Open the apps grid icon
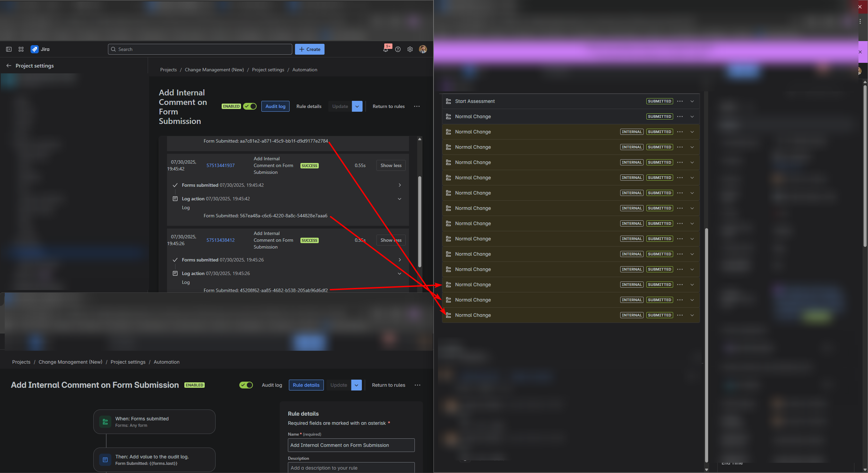The image size is (868, 473). tap(21, 49)
